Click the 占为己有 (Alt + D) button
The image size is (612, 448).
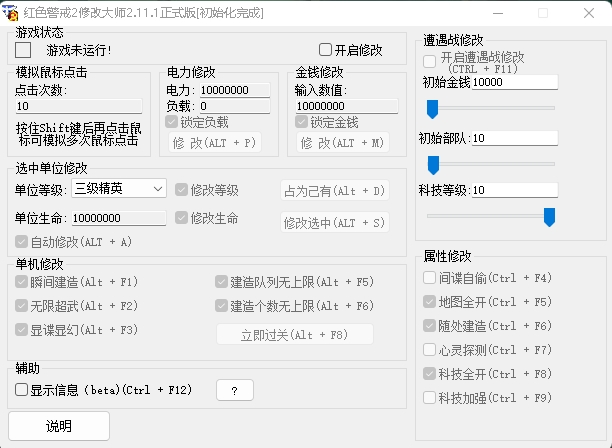tap(334, 191)
